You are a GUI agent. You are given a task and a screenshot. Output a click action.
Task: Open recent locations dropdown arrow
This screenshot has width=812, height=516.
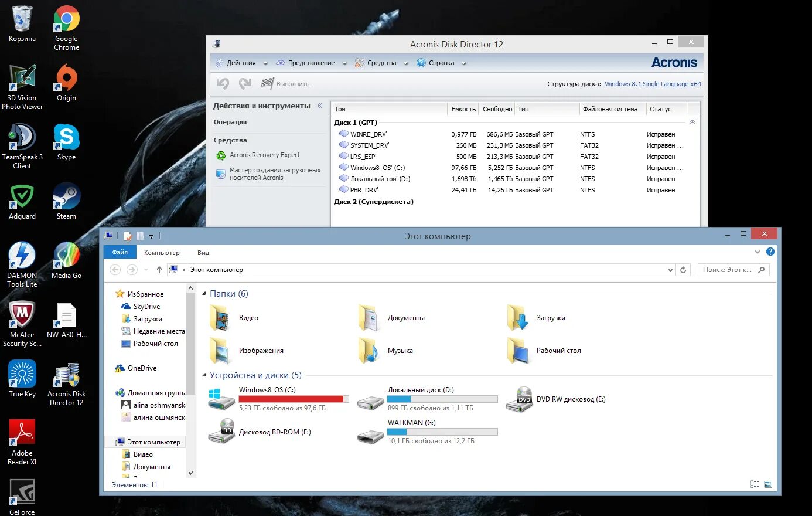(x=146, y=270)
